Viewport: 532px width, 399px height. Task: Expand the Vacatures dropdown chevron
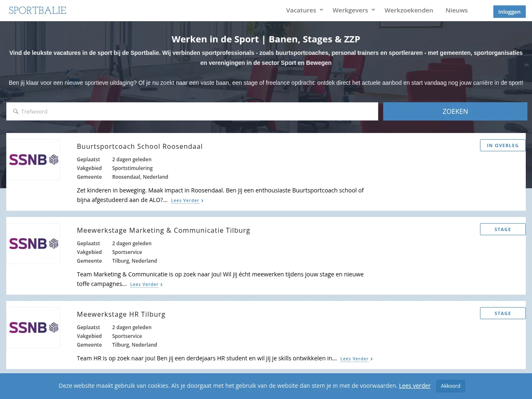321,10
